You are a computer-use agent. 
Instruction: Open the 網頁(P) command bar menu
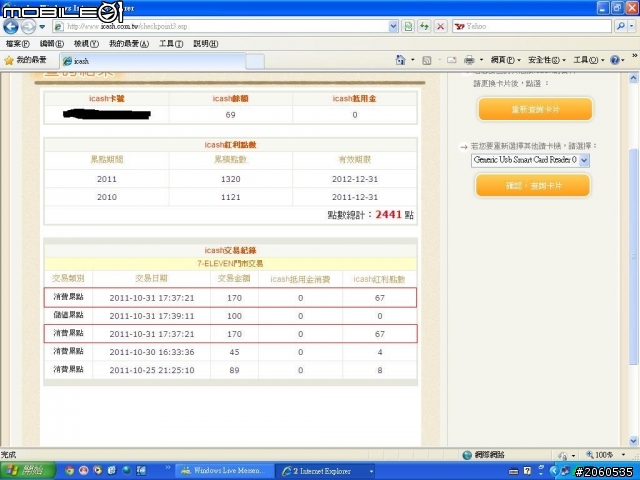tap(506, 60)
